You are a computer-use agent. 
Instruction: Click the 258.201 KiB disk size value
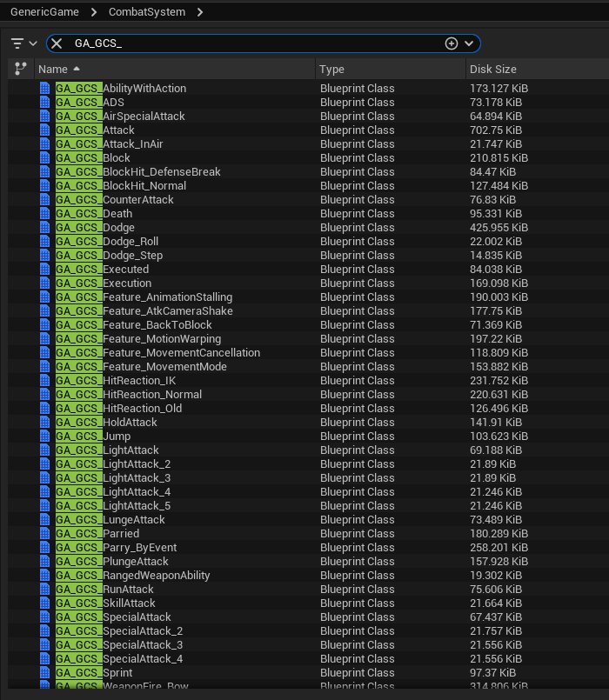(499, 547)
